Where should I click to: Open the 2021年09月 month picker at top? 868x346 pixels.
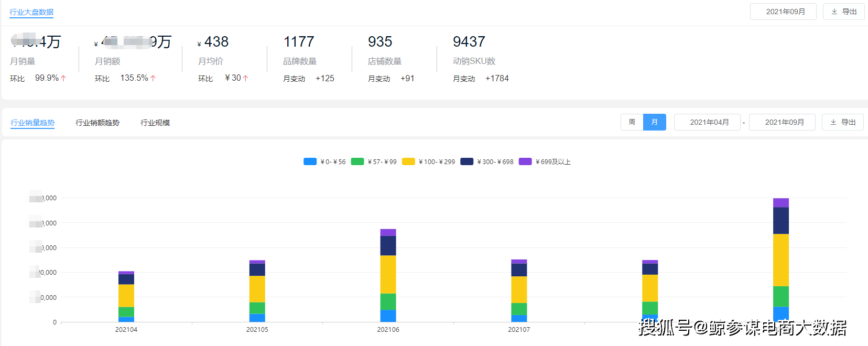783,12
